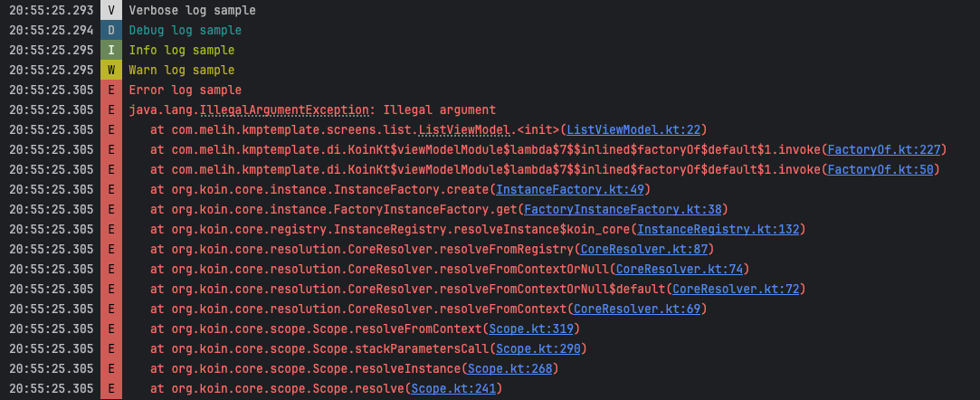The height and width of the screenshot is (400, 980).
Task: Click the Verbose level V badge
Action: tap(110, 11)
